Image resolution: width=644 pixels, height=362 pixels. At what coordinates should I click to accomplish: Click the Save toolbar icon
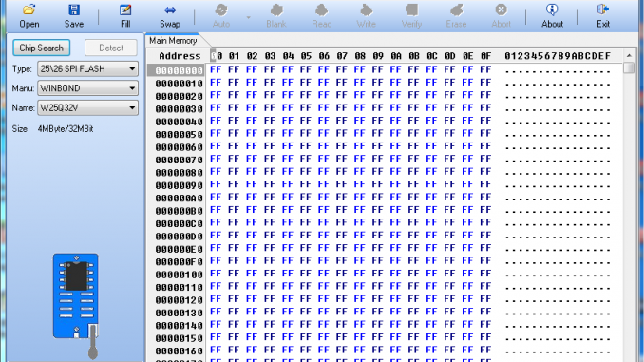[74, 16]
